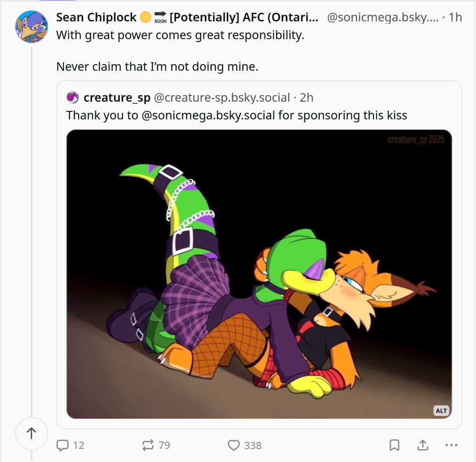This screenshot has height=462, width=476.
Task: Toggle the bookmark icon to save post
Action: (394, 445)
